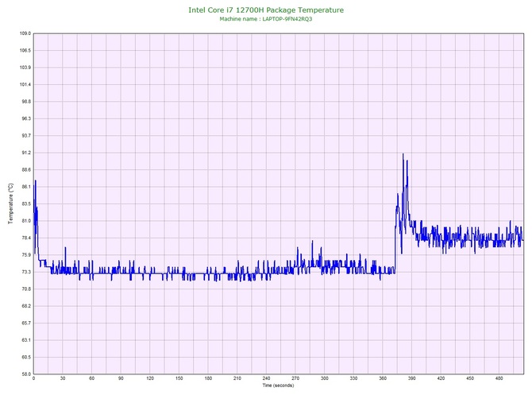Click the 103.9 y-axis value
Image resolution: width=532 pixels, height=399 pixels.
25,68
